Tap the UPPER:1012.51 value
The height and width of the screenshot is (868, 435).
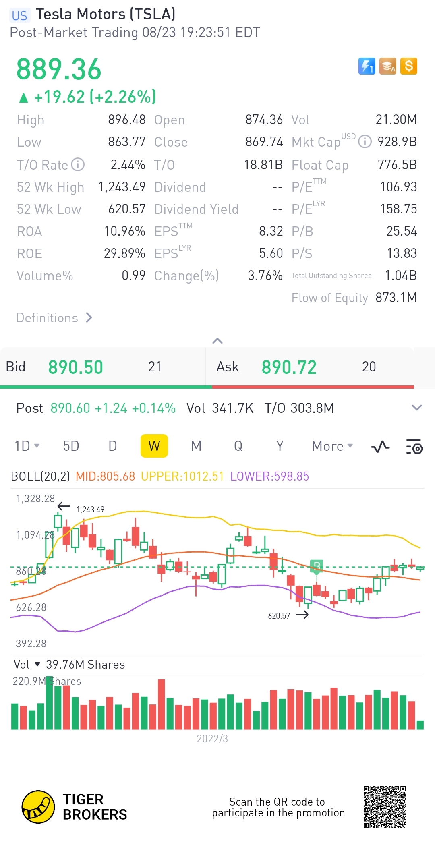click(182, 476)
